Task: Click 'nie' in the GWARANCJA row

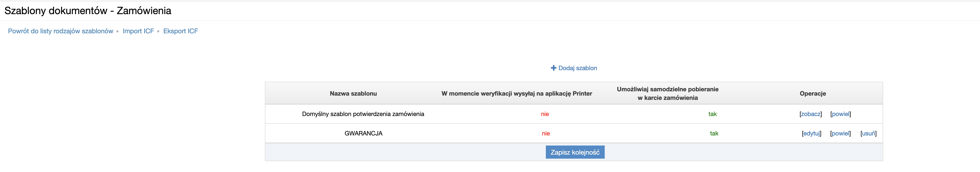Action: pos(546,133)
